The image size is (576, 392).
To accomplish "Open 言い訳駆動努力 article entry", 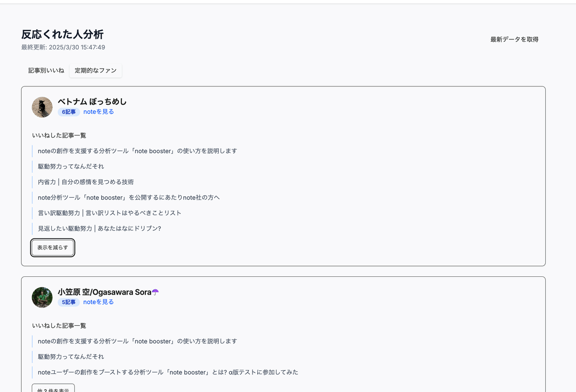I will click(x=109, y=213).
